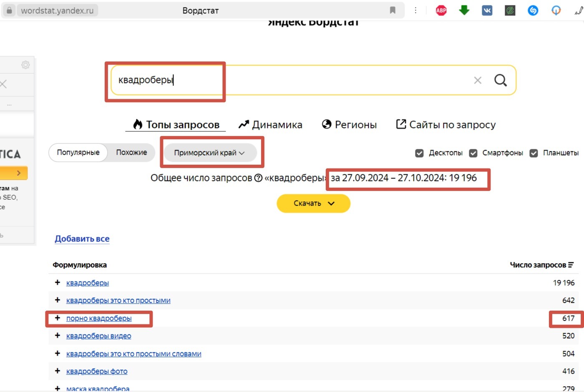Open the Shazam extension icon
The width and height of the screenshot is (584, 392).
click(533, 10)
